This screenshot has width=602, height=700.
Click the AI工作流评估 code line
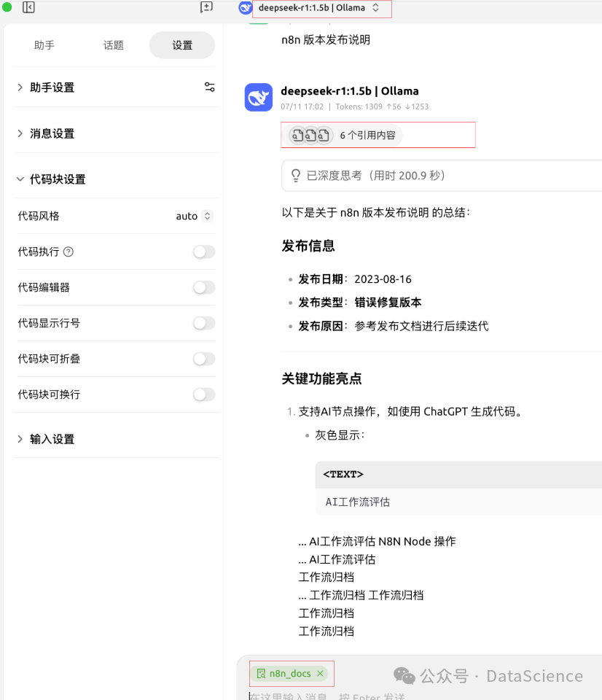coord(357,502)
